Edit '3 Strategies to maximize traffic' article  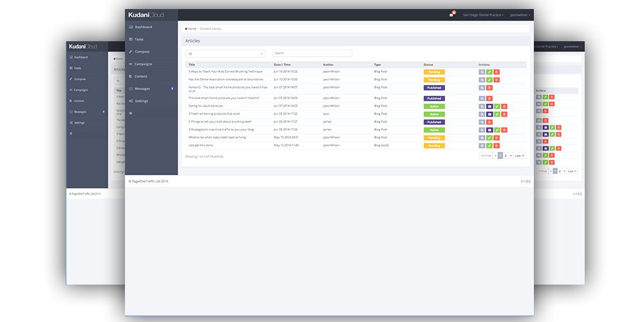point(497,130)
